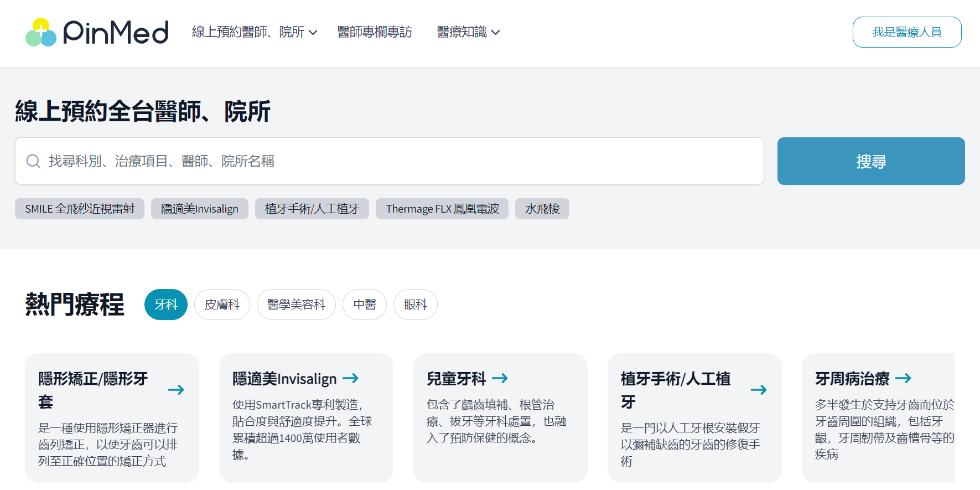Click the magnifier icon in search box
Image resolution: width=980 pixels, height=490 pixels.
33,161
